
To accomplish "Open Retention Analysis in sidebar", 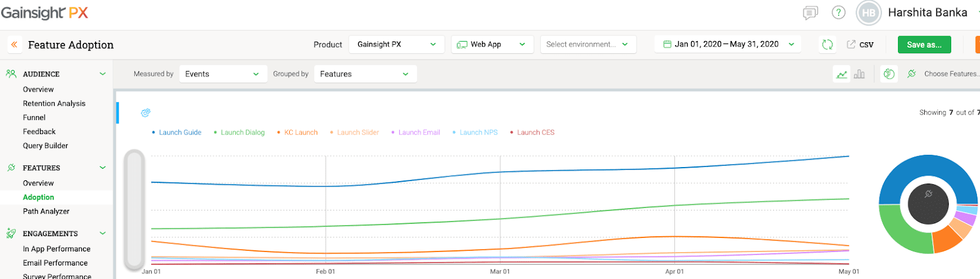I will [54, 104].
